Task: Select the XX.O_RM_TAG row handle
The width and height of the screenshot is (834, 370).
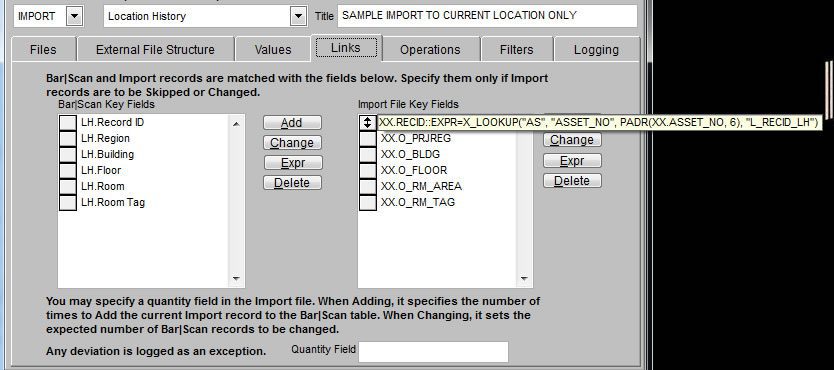Action: [x=368, y=202]
